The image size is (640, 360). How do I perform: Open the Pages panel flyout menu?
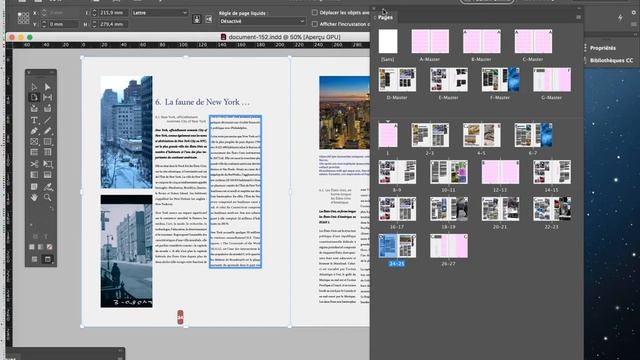(x=578, y=17)
